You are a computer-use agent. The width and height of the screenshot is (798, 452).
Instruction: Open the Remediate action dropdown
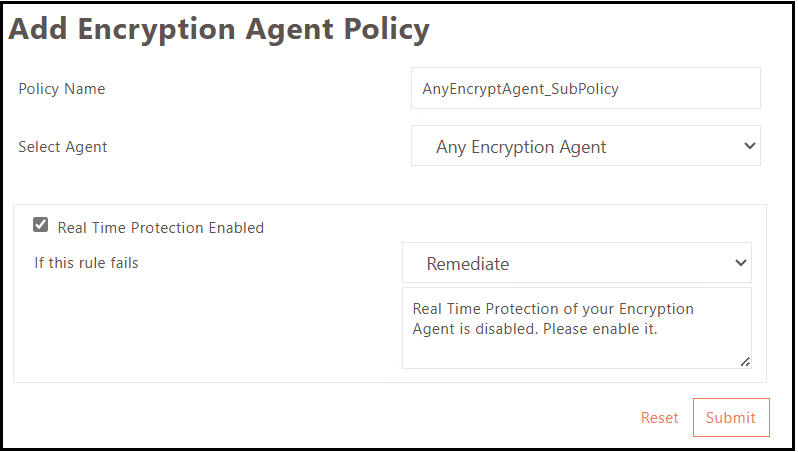(x=576, y=263)
